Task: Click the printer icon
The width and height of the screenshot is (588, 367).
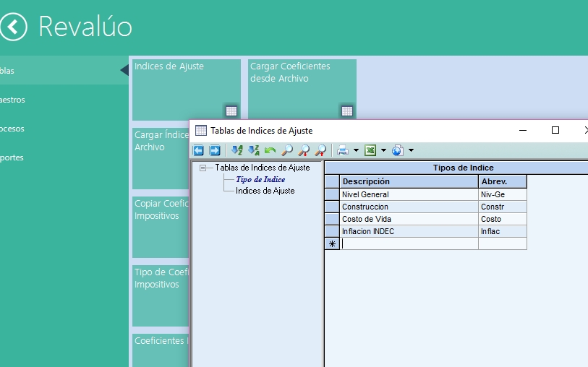Action: [x=342, y=150]
